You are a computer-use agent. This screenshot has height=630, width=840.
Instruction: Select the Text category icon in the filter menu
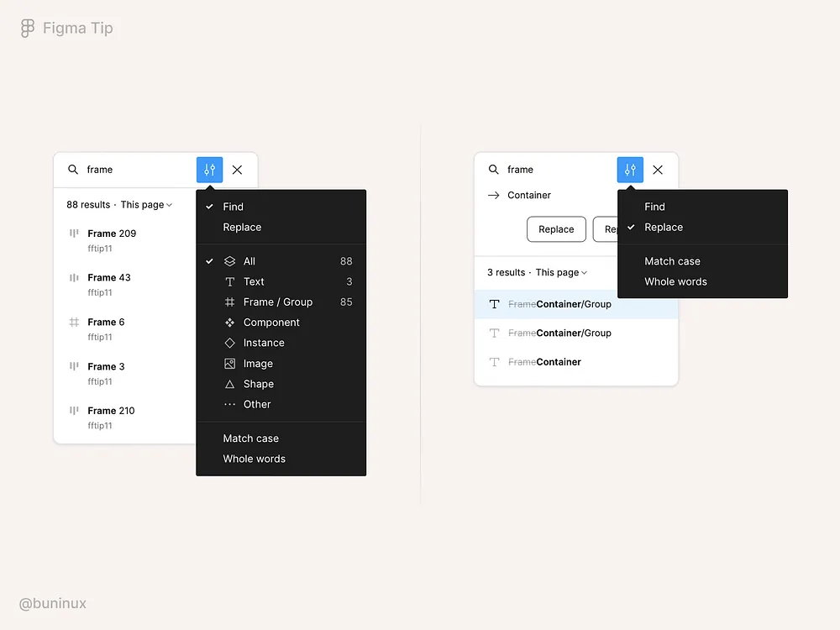(x=230, y=281)
